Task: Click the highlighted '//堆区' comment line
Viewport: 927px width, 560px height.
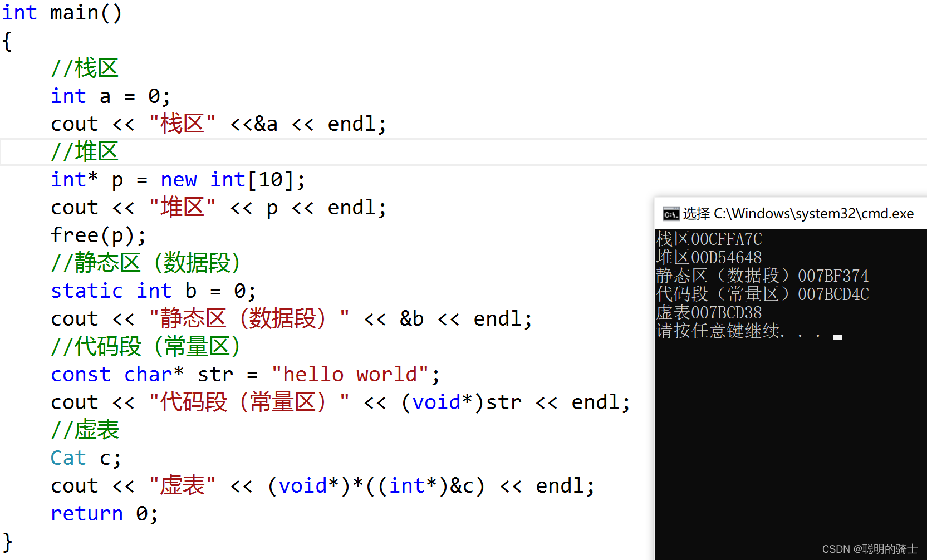Action: pos(85,151)
